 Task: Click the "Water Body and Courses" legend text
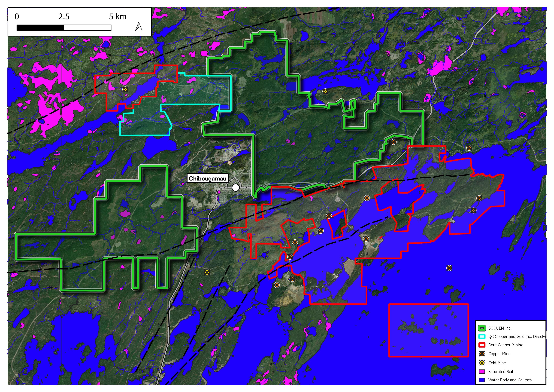(x=510, y=380)
